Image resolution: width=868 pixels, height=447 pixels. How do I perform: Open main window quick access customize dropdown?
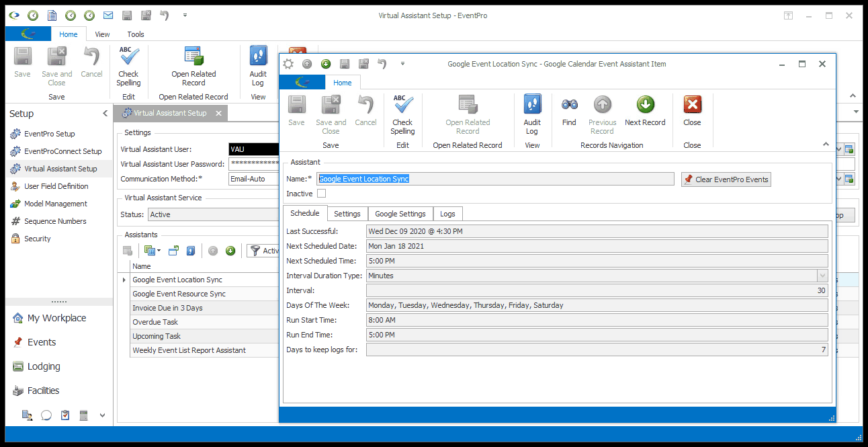pos(185,15)
